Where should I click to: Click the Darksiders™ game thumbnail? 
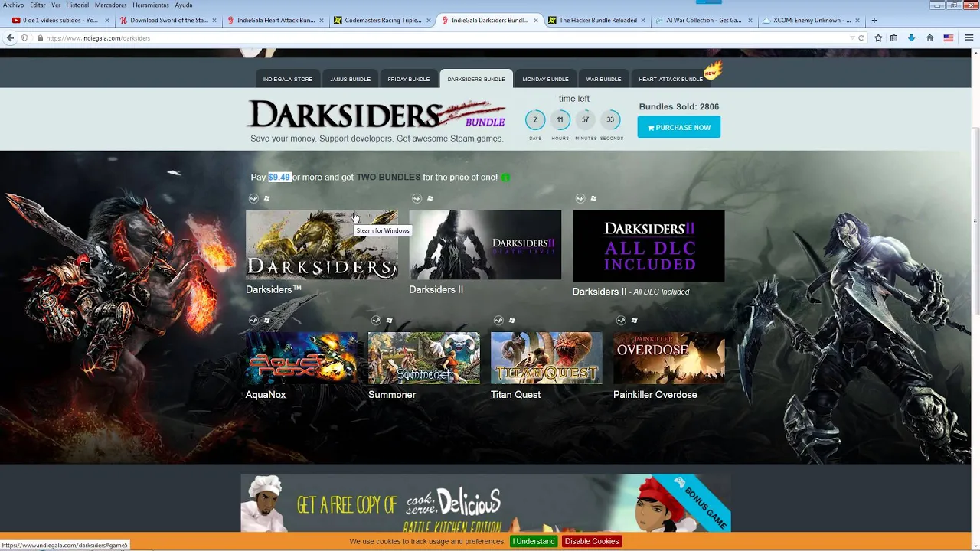click(322, 245)
